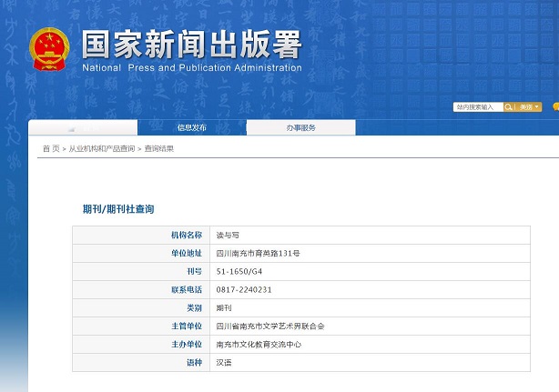Click 从业机构和产品查询 breadcrumb link
Image resolution: width=559 pixels, height=392 pixels.
point(101,148)
